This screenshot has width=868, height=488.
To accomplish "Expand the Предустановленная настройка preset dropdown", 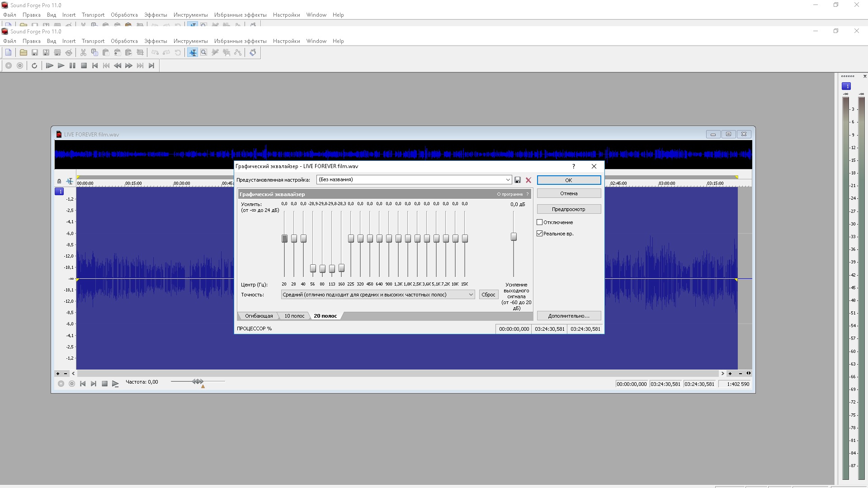I will pyautogui.click(x=508, y=180).
